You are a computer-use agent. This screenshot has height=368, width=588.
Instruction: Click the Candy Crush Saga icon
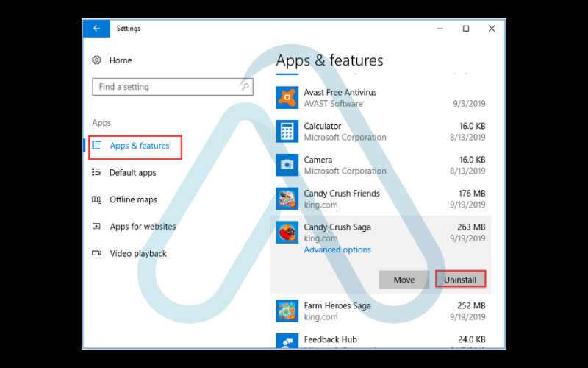click(x=287, y=233)
